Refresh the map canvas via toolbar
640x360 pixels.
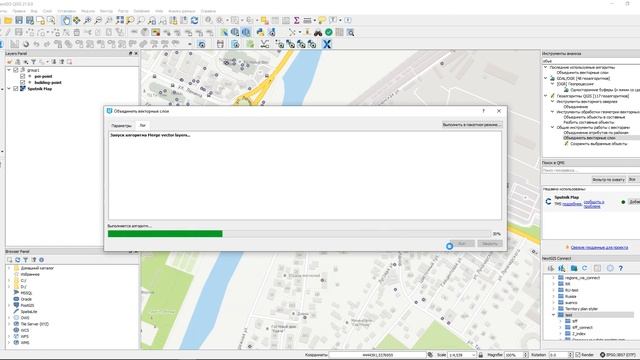pyautogui.click(x=195, y=20)
